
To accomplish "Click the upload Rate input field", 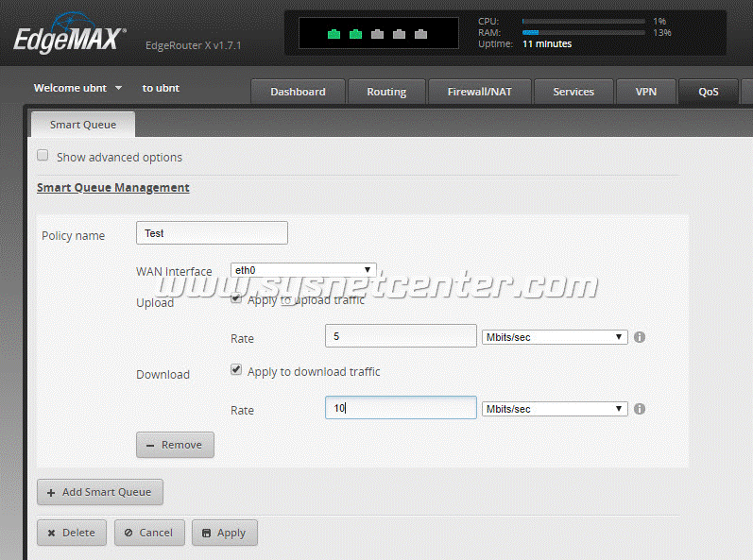I will [401, 336].
